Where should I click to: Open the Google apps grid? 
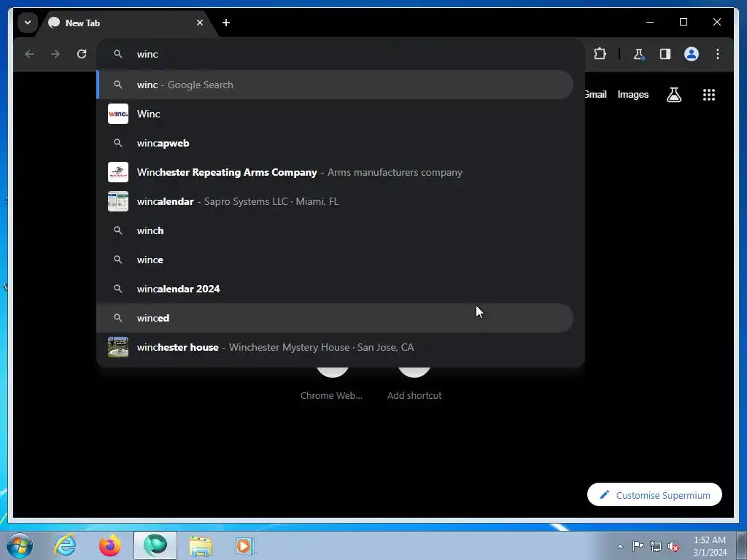(x=709, y=95)
